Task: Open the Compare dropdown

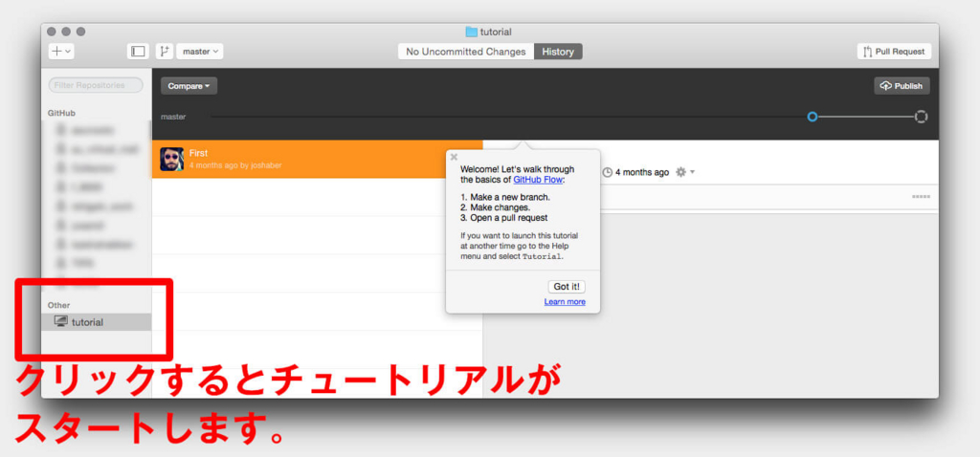Action: (189, 86)
